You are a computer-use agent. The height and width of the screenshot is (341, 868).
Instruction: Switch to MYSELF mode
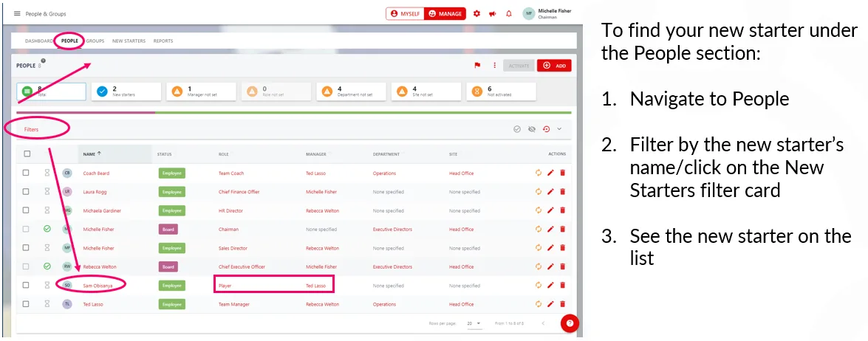(x=406, y=14)
